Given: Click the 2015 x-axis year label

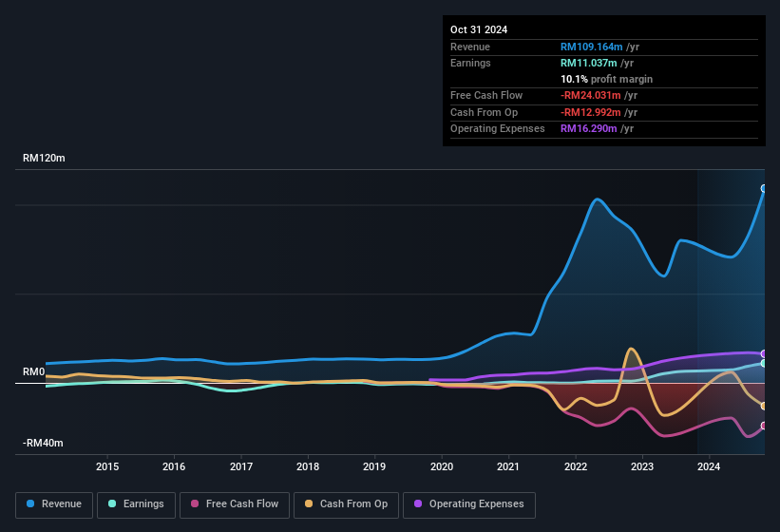Looking at the screenshot, I should point(107,466).
